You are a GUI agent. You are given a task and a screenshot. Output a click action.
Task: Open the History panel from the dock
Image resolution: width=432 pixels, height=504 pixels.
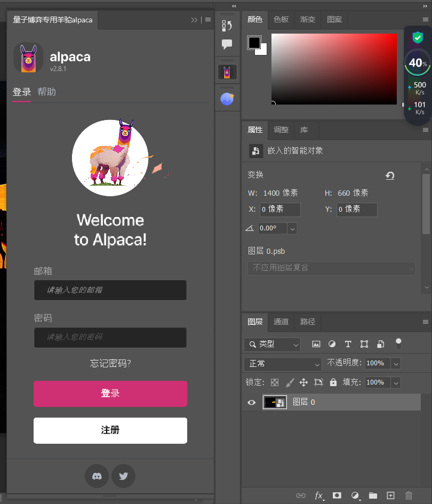227,26
